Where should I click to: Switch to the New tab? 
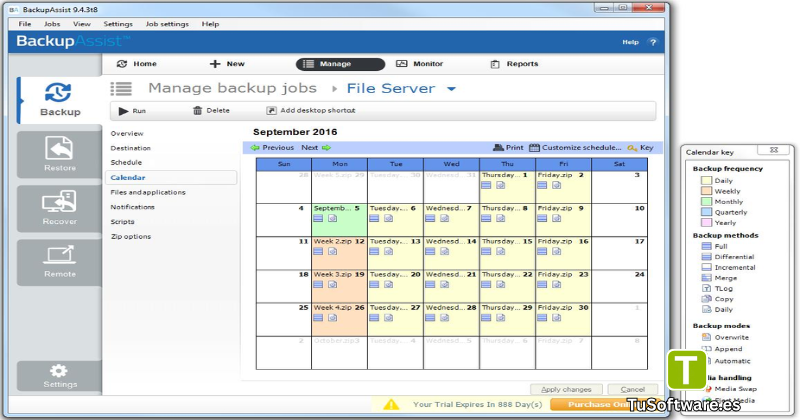[227, 64]
